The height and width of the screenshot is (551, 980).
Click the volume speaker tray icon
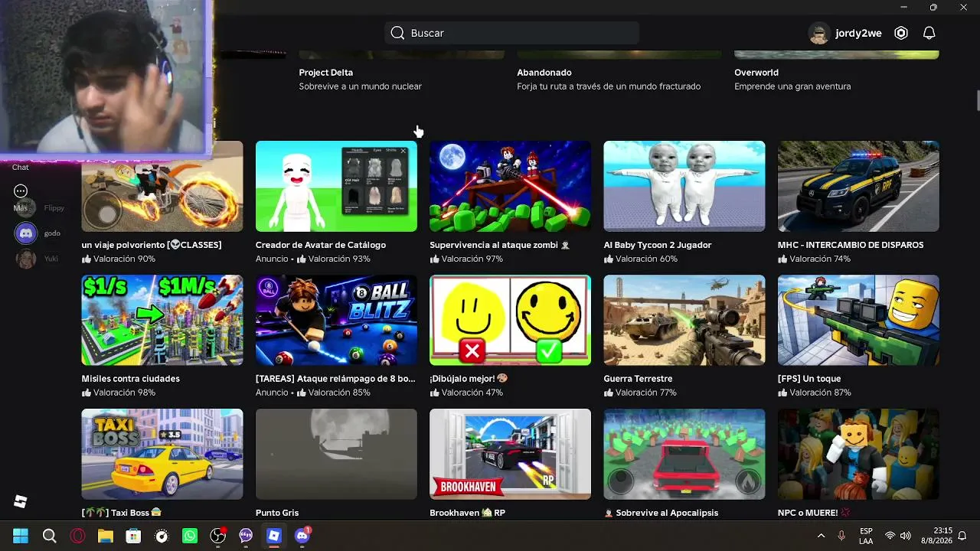pyautogui.click(x=906, y=536)
